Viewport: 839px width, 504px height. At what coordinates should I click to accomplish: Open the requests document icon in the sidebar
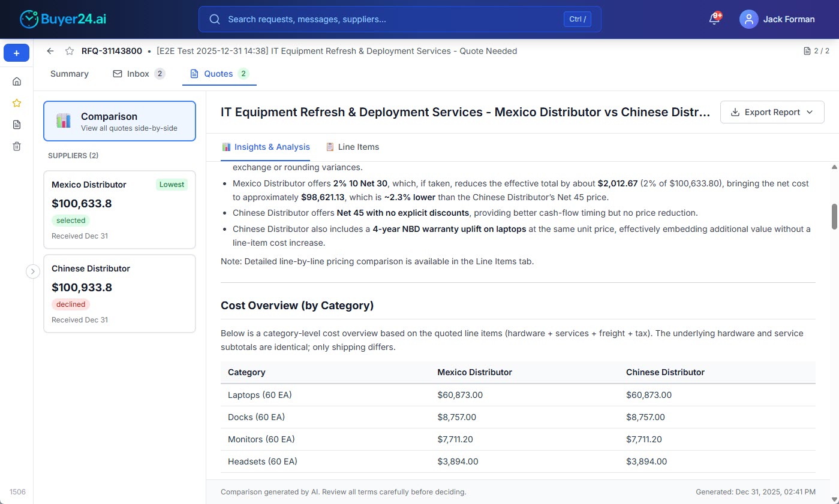tap(16, 124)
